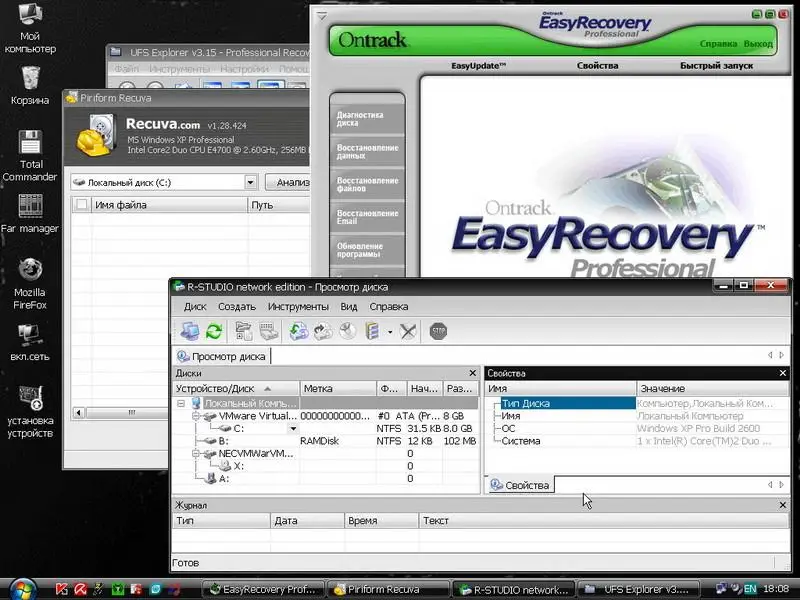Click the Windows Start orb button

[23, 589]
